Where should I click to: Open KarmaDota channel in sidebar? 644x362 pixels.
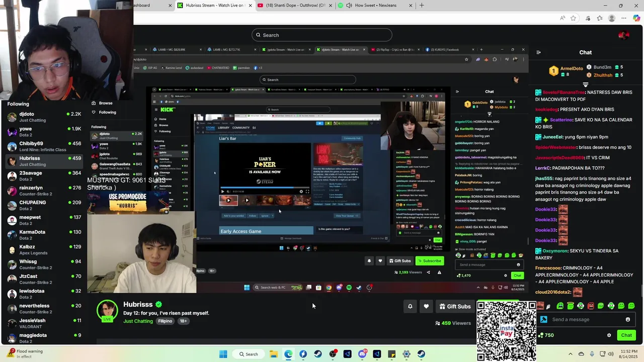[43, 235]
